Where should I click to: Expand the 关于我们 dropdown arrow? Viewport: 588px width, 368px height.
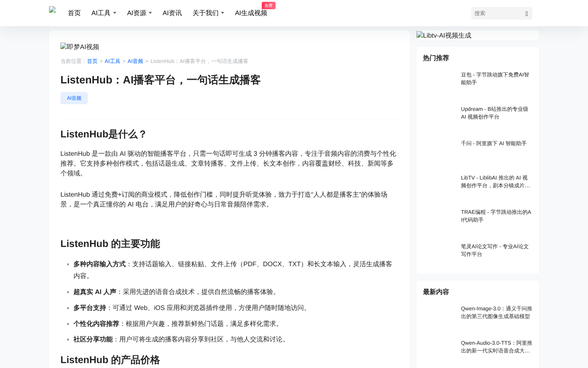coord(223,13)
